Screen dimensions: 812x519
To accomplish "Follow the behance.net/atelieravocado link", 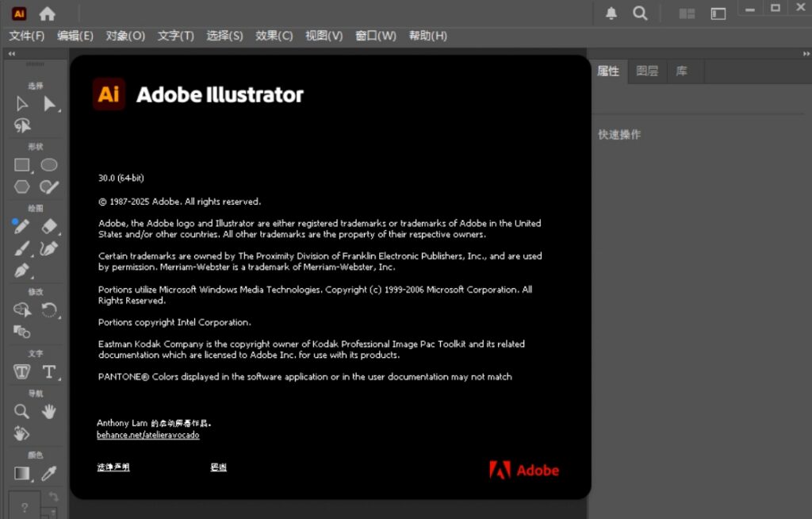I will 147,435.
